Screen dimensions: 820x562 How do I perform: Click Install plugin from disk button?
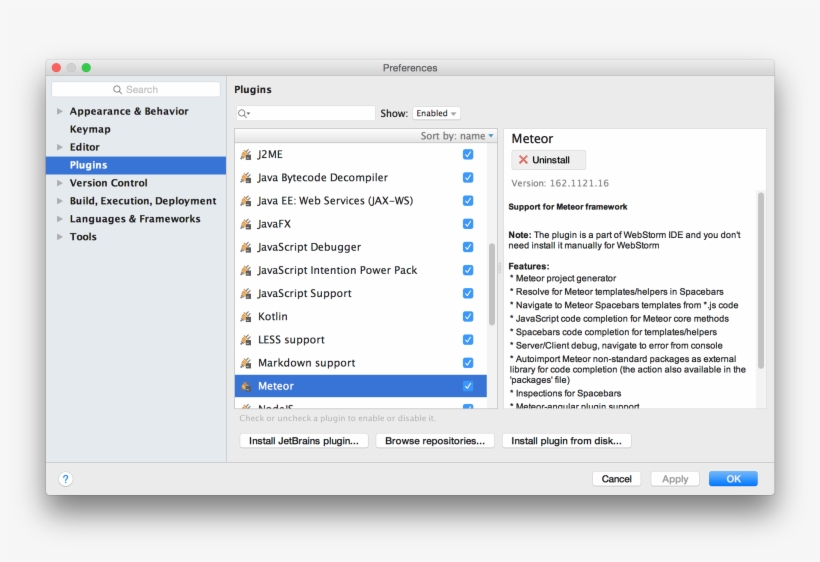pos(566,441)
